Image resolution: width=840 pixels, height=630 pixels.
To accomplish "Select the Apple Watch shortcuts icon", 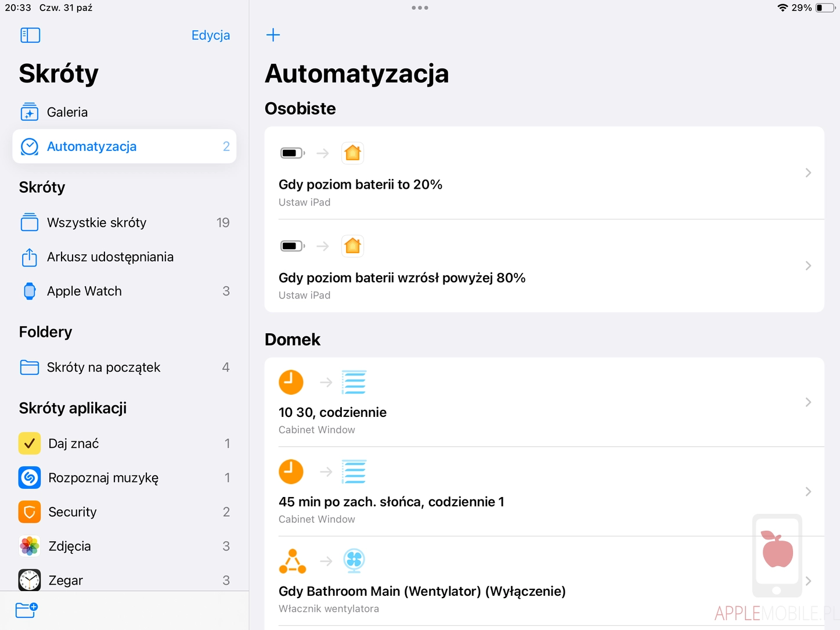I will click(30, 291).
